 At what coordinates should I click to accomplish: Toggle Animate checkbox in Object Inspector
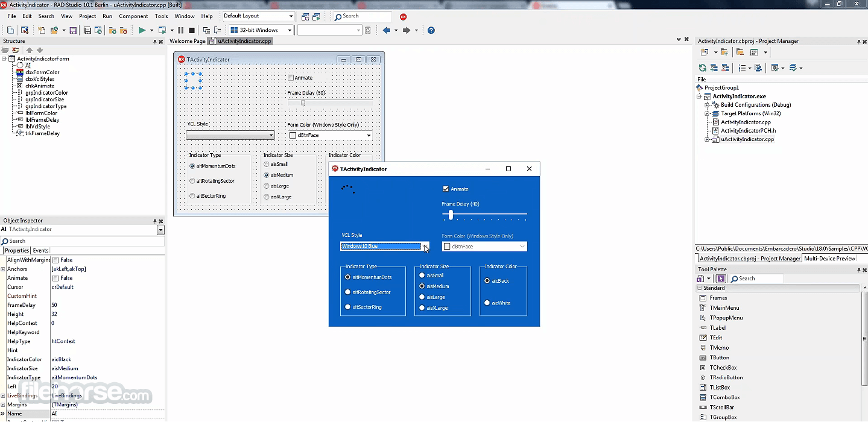[55, 278]
